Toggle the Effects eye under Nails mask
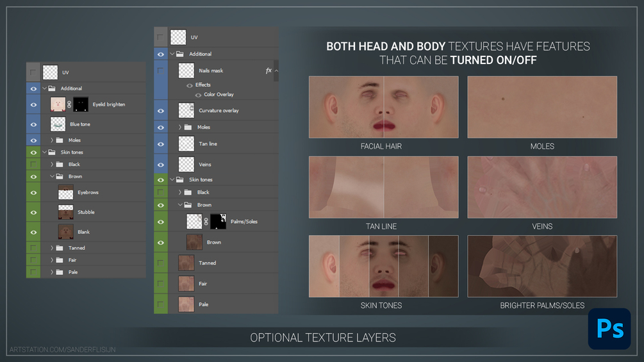This screenshot has width=644, height=362. point(189,85)
